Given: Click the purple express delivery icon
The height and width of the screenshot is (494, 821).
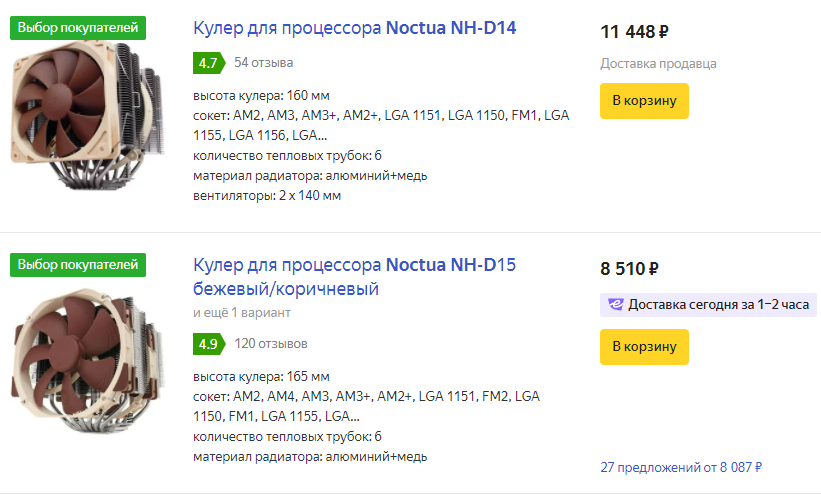Looking at the screenshot, I should 615,304.
